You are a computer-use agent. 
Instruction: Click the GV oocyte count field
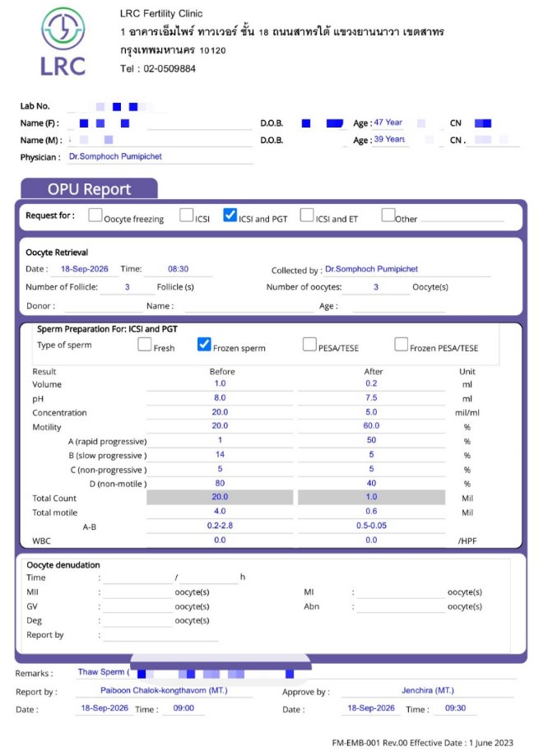coord(137,606)
